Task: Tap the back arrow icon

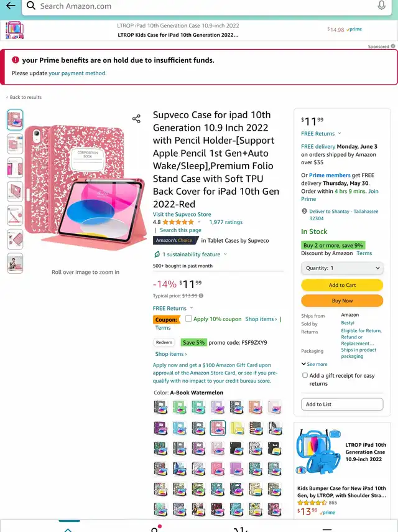Action: [11, 6]
